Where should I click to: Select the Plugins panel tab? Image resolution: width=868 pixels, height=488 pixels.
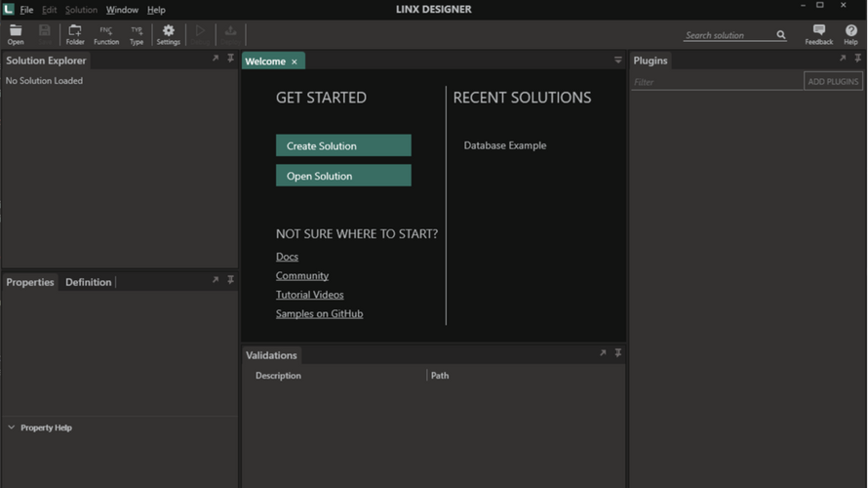click(651, 61)
